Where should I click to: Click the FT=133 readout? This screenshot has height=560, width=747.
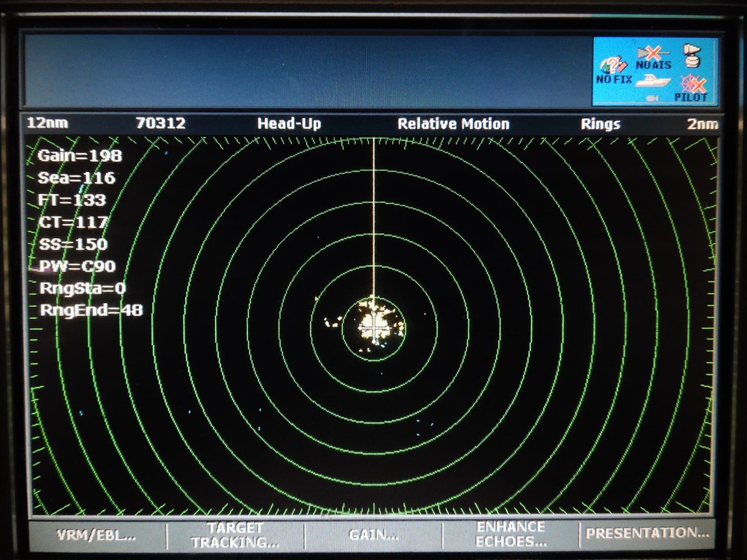click(72, 200)
